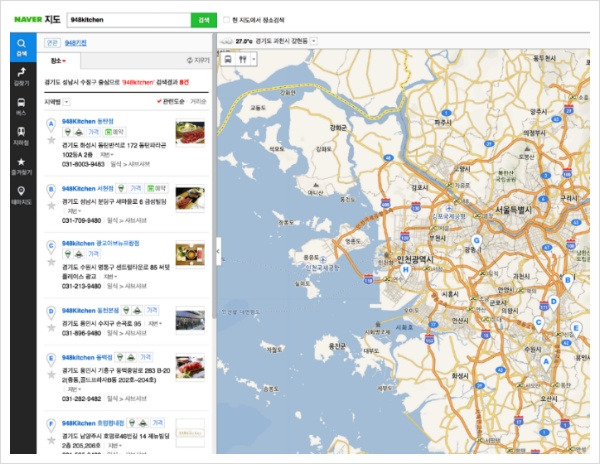Click map marker C on the map
The width and height of the screenshot is (600, 464).
(539, 324)
